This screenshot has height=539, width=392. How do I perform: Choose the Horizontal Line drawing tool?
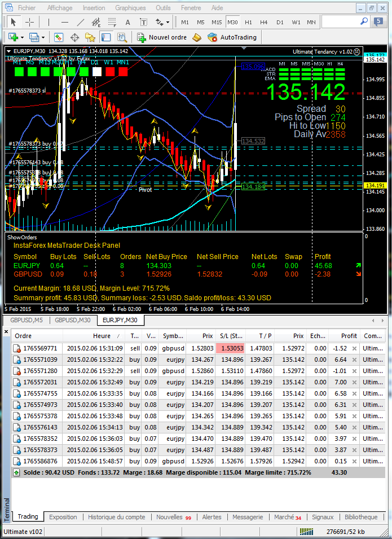point(65,23)
